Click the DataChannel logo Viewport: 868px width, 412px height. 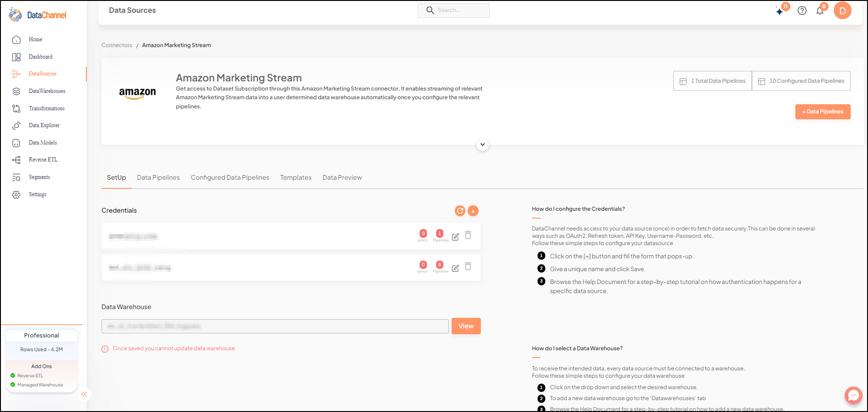37,15
